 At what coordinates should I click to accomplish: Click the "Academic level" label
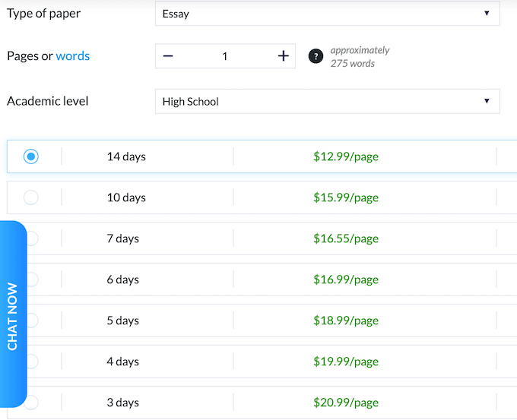(x=47, y=101)
